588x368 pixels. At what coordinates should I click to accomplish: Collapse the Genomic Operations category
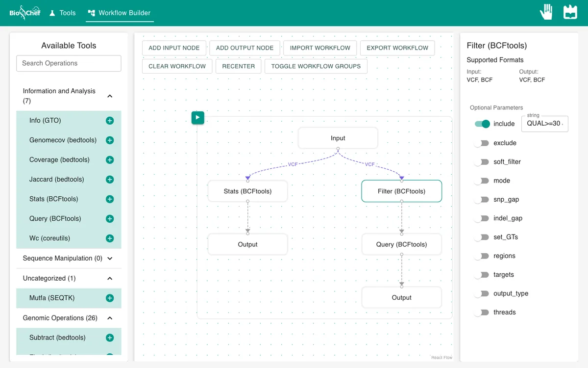69,318
